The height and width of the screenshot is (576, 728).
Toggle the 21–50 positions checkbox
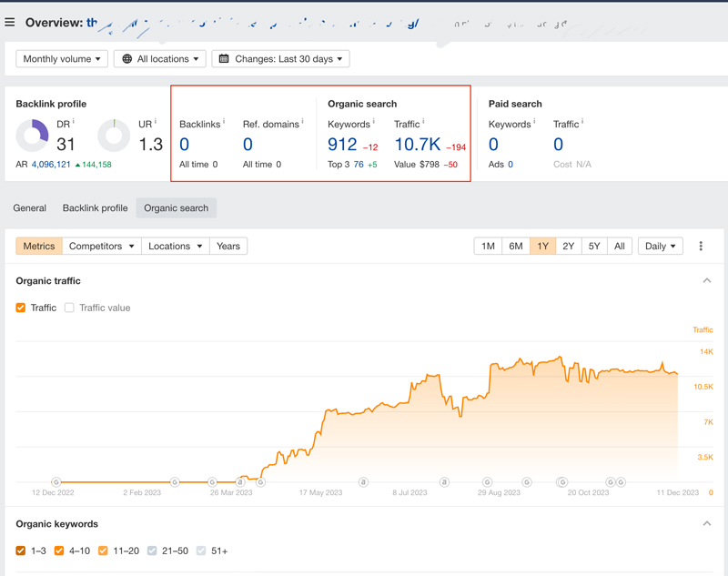(x=152, y=551)
